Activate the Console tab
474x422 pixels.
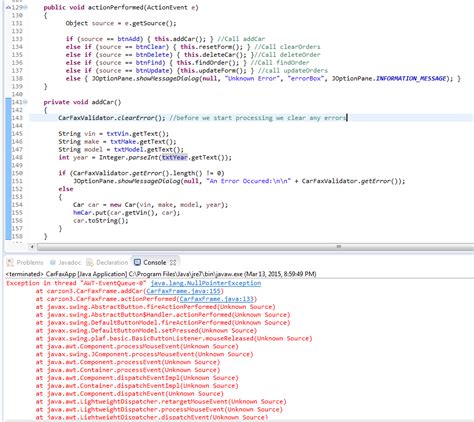pyautogui.click(x=154, y=262)
